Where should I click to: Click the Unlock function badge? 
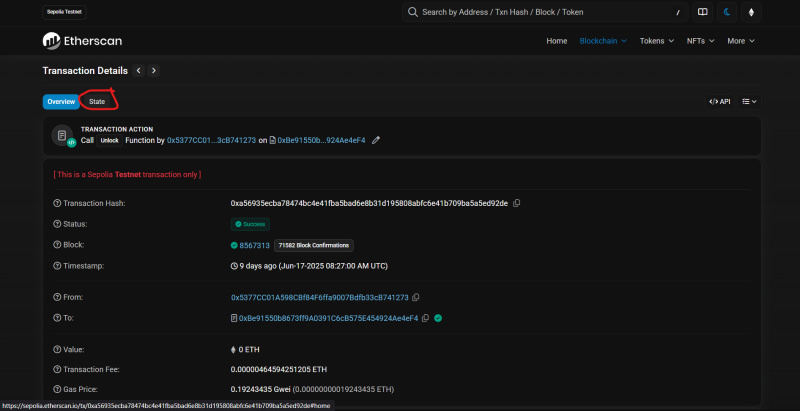pos(109,140)
